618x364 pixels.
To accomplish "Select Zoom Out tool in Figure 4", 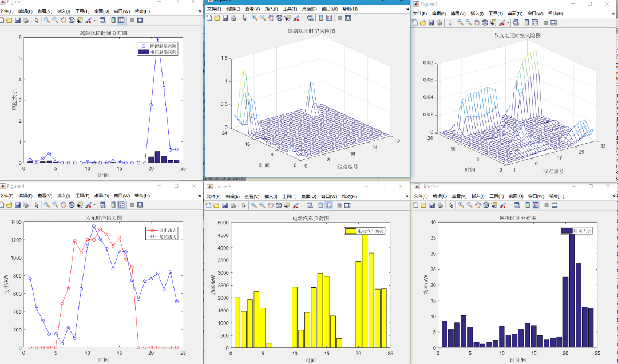I will pyautogui.click(x=55, y=205).
